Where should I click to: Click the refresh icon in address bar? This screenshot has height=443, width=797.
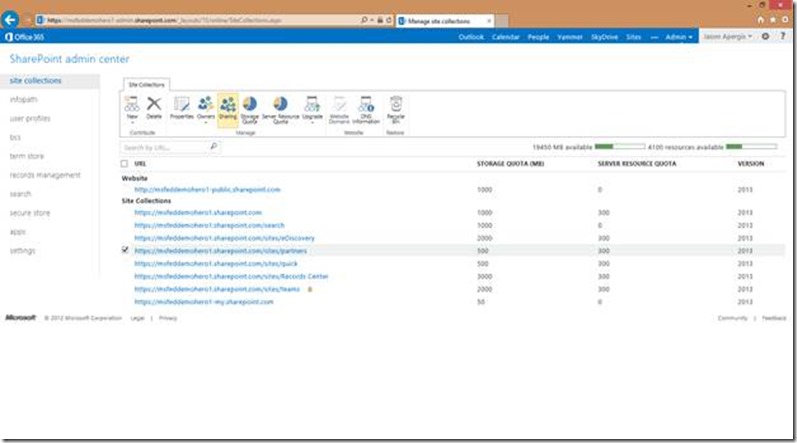(389, 20)
